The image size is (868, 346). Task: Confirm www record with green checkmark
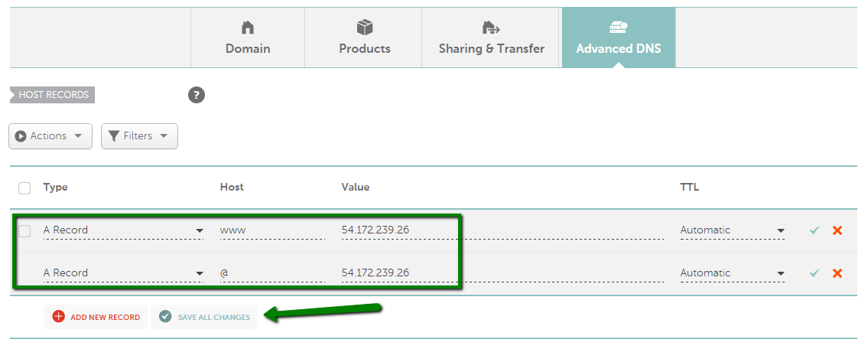814,230
